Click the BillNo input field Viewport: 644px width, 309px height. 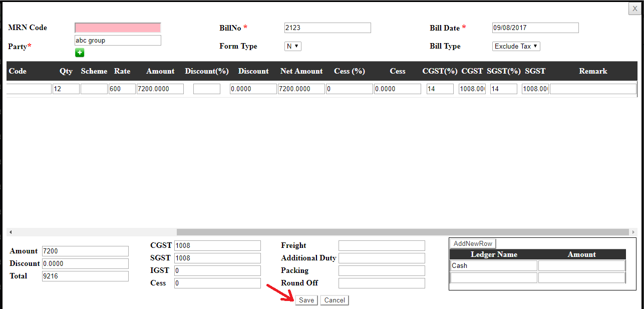click(327, 28)
